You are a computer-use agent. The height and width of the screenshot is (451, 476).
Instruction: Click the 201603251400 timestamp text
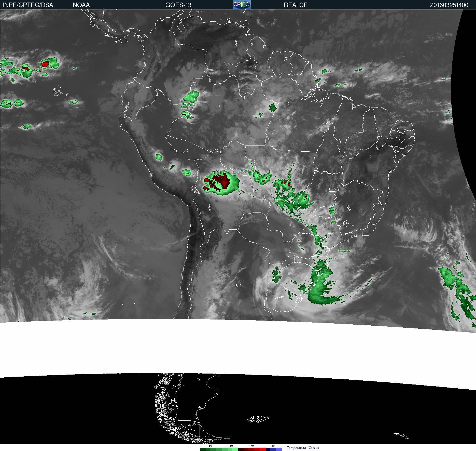pos(449,5)
